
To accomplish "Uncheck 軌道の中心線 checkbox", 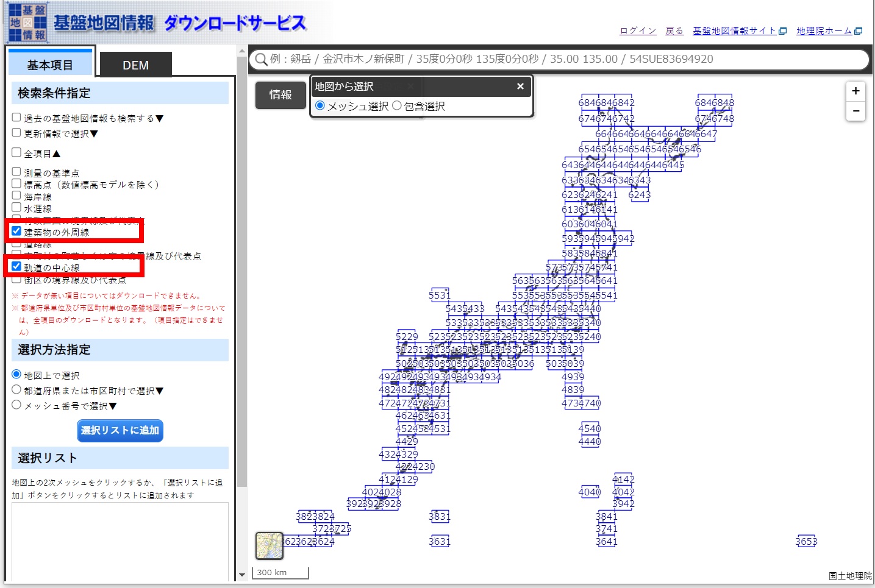I will tap(16, 266).
